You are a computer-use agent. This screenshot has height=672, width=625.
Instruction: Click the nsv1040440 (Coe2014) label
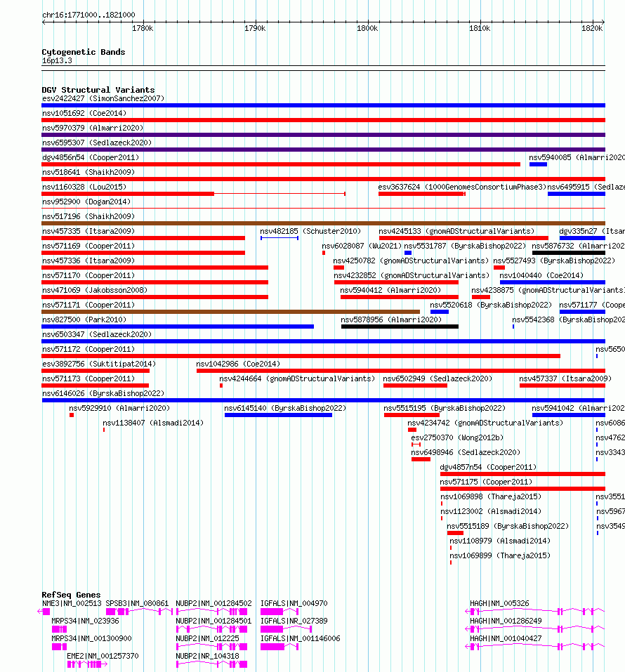541,275
